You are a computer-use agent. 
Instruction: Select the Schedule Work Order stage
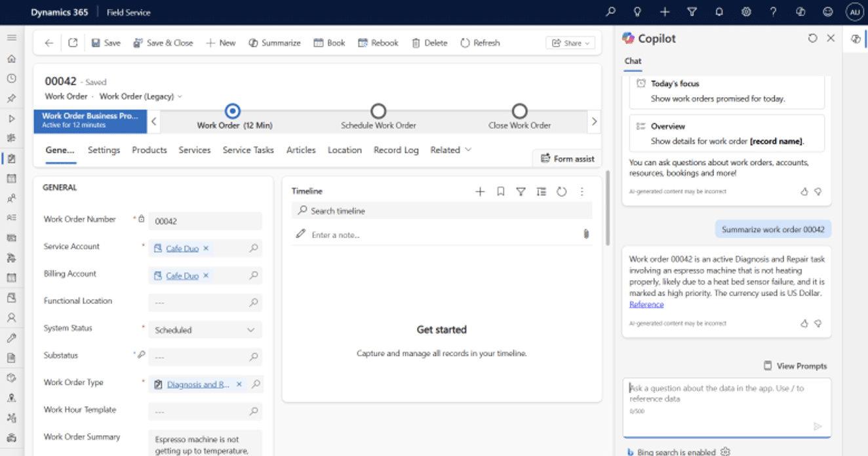coord(378,111)
